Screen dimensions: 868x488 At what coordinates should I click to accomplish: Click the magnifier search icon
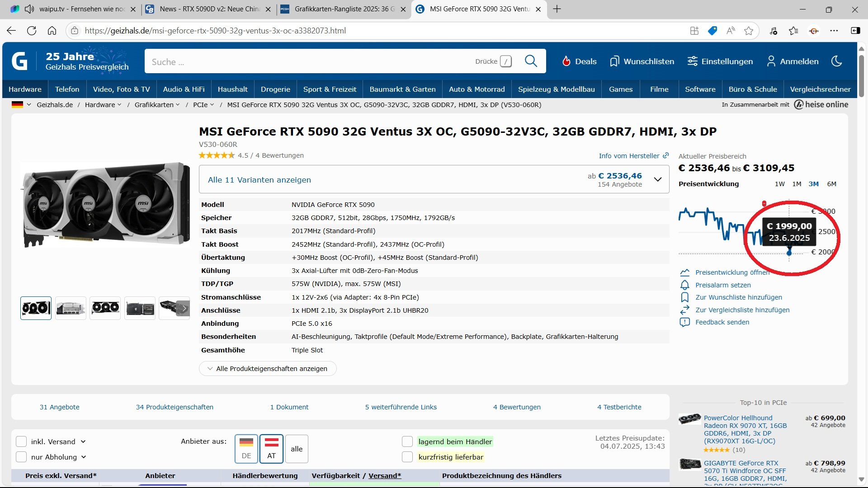tap(531, 61)
